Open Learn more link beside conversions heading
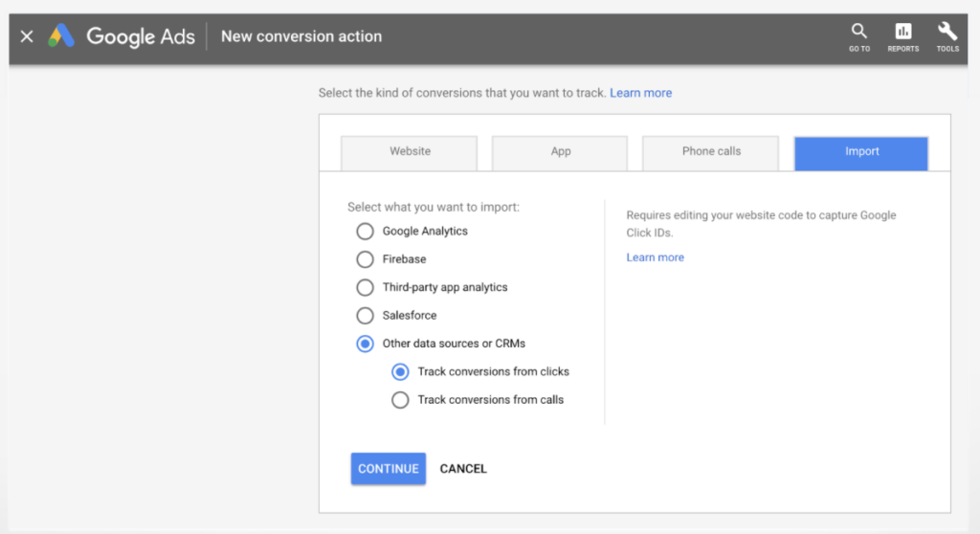Image resolution: width=980 pixels, height=534 pixels. coord(640,93)
